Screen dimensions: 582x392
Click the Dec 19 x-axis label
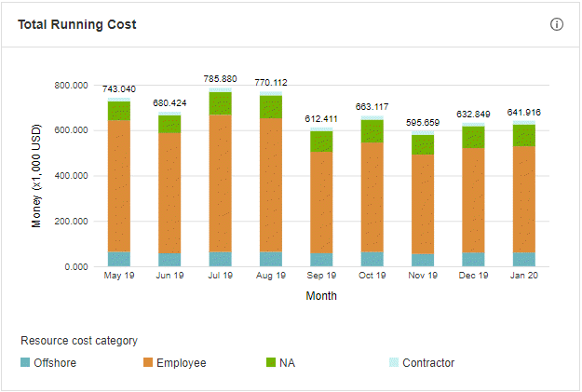[473, 277]
